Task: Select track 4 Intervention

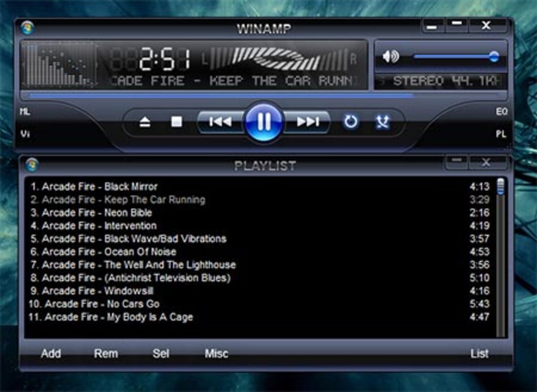Action: [260, 225]
